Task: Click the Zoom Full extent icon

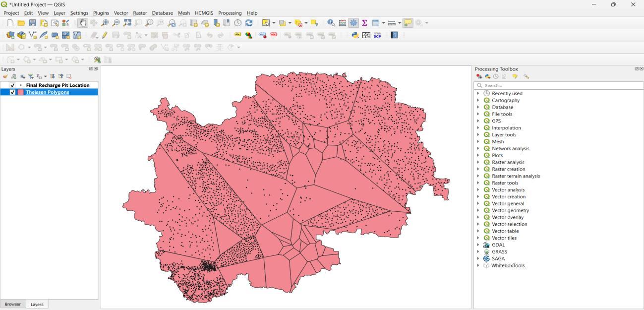Action: tap(127, 23)
